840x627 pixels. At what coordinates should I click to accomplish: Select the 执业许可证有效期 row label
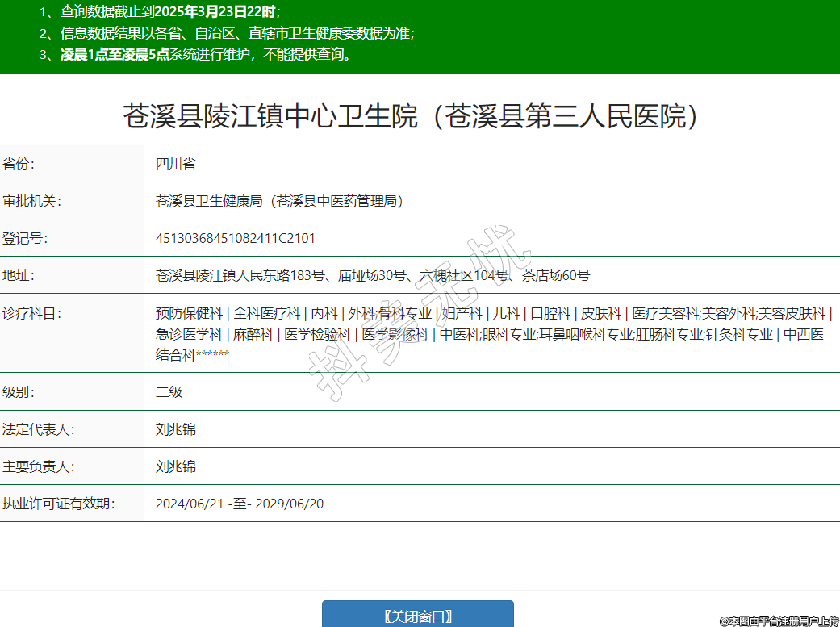tap(59, 504)
